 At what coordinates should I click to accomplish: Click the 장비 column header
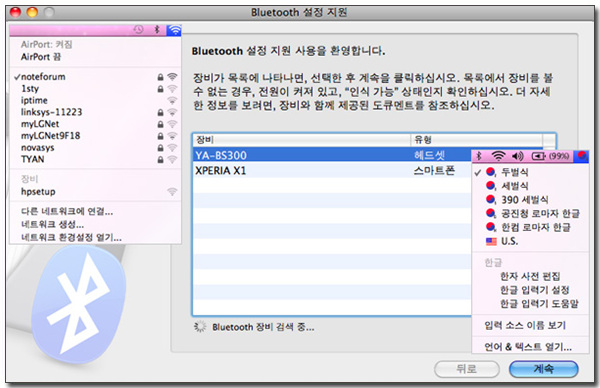tap(302, 140)
